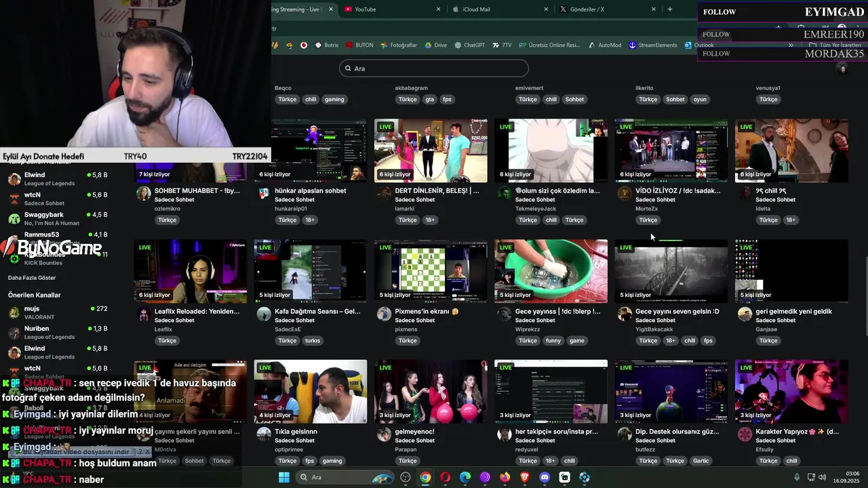Switch to the Gönderiler / X tab
The image size is (868, 488).
click(x=607, y=9)
